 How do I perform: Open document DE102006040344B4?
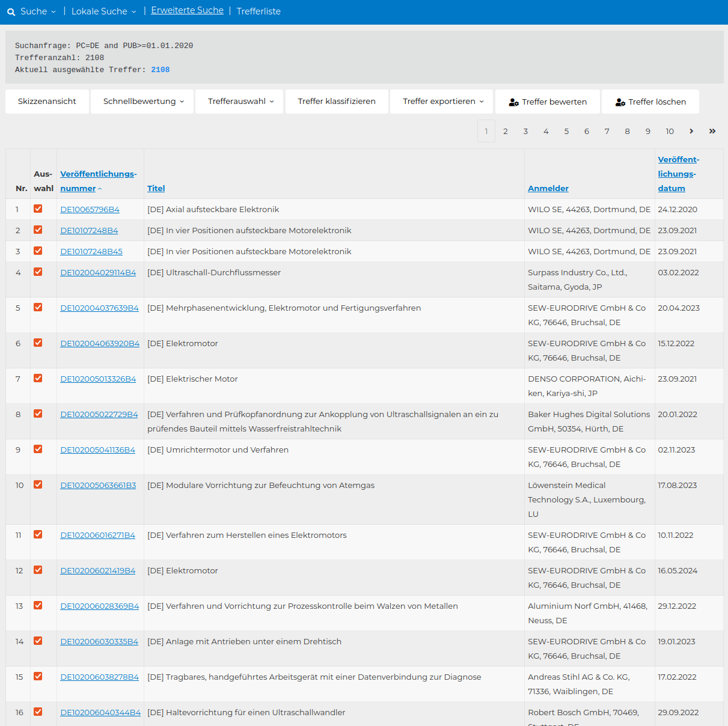[100, 712]
